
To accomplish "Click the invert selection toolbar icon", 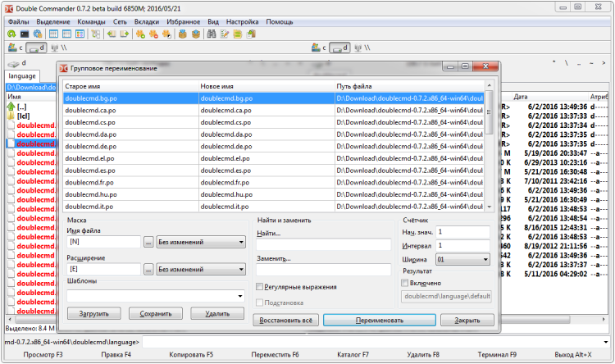I will (x=166, y=34).
